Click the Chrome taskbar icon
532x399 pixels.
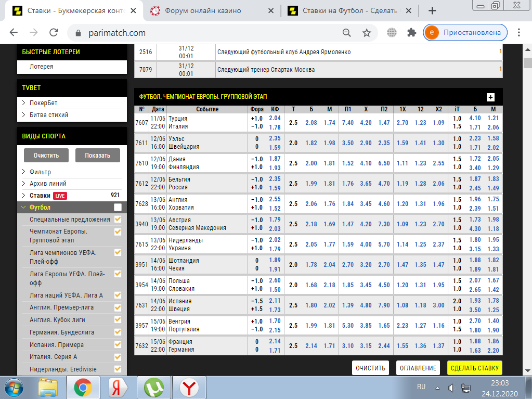[83, 388]
